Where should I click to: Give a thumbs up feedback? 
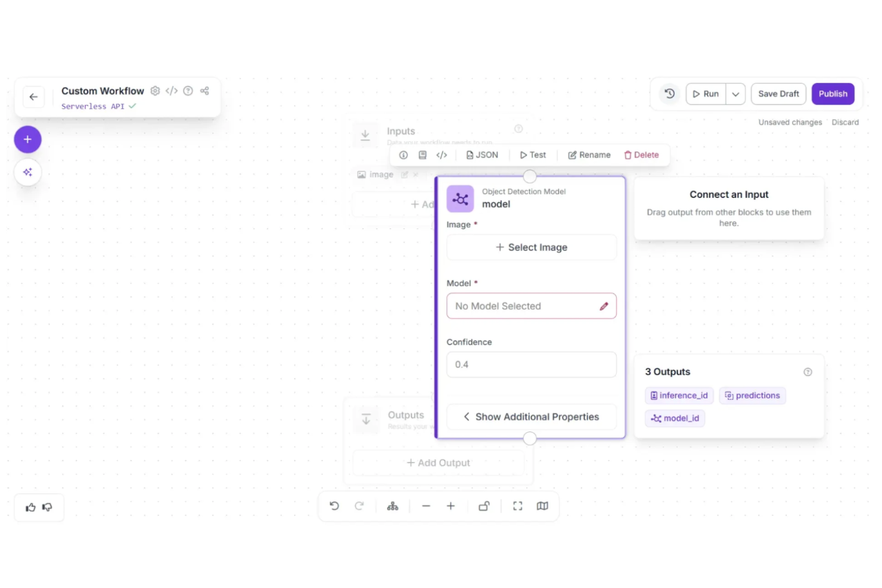click(x=30, y=507)
